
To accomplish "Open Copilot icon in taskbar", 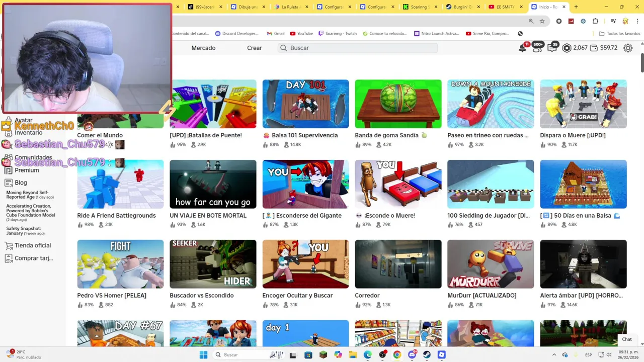I will pyautogui.click(x=338, y=355).
